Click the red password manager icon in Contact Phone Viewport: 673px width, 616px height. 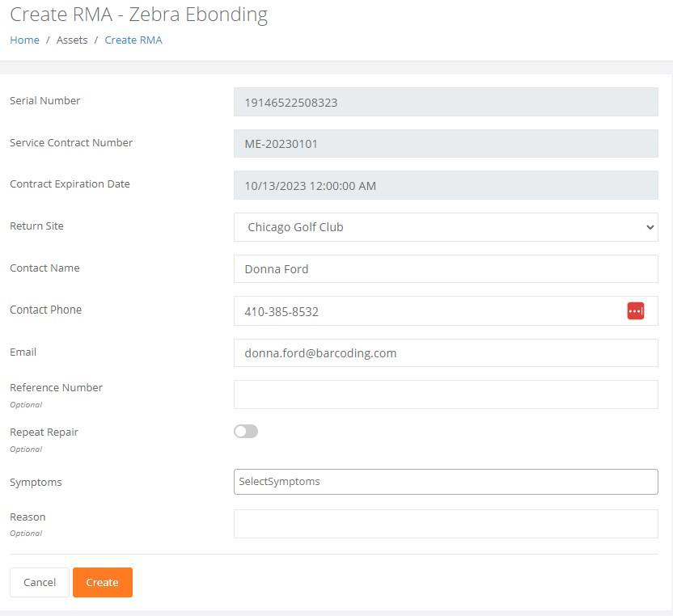click(x=635, y=310)
